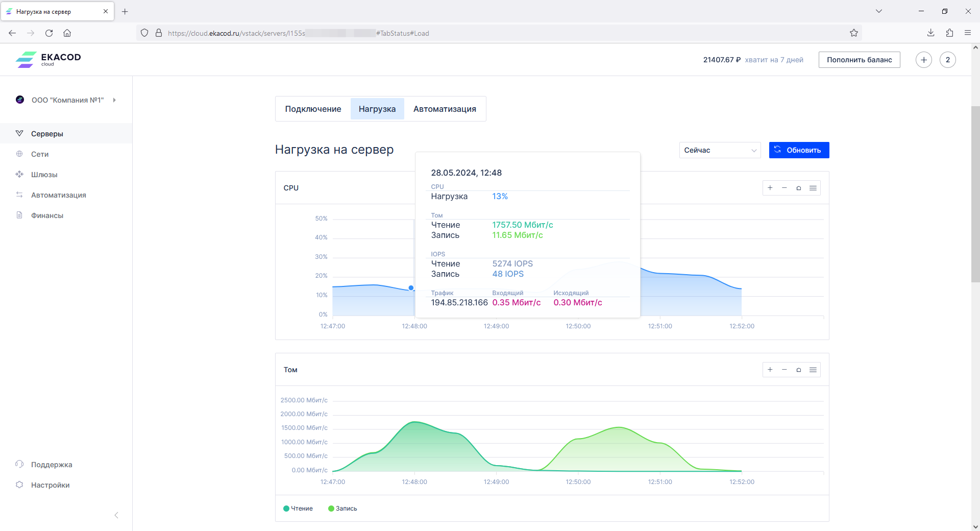The image size is (980, 531).
Task: Toggle Запись series in chart legend
Action: (x=342, y=509)
